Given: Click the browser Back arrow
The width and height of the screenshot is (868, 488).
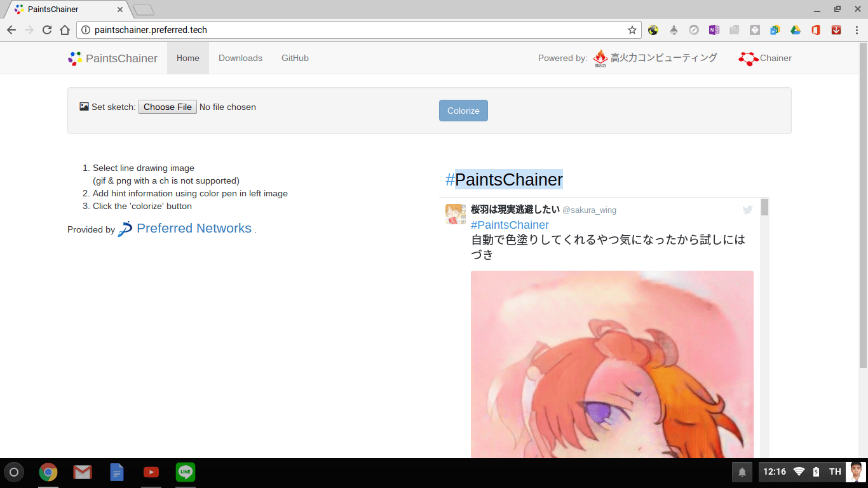Looking at the screenshot, I should 11,30.
